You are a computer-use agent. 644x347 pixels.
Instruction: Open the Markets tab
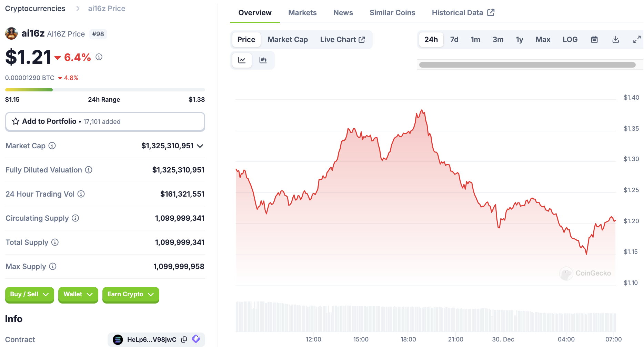coord(302,13)
